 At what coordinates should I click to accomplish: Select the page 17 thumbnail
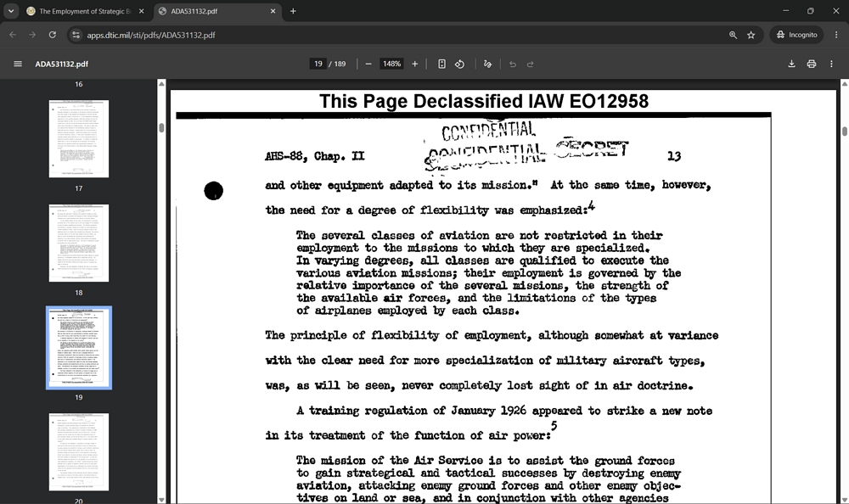pyautogui.click(x=79, y=138)
